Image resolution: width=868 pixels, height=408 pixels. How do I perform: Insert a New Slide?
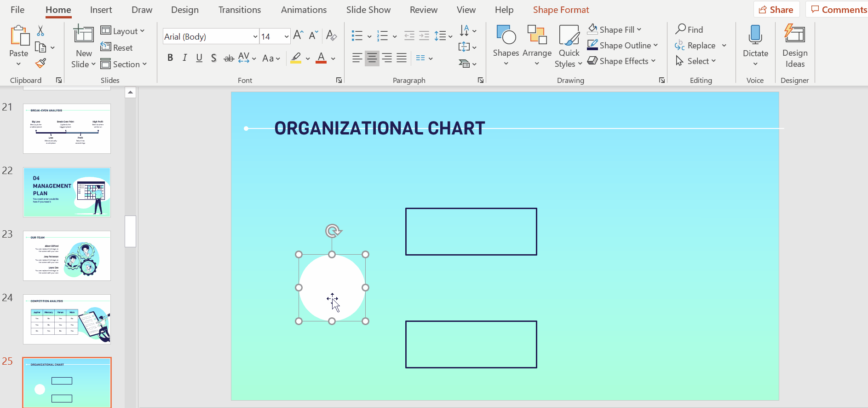(x=83, y=39)
